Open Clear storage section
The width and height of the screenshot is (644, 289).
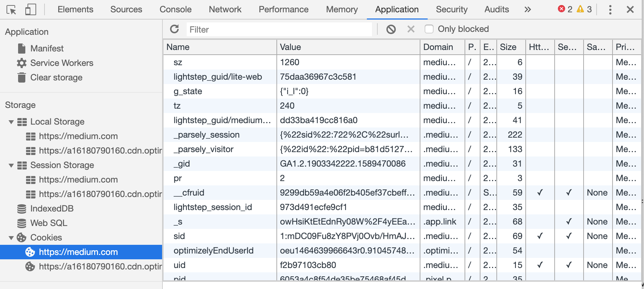point(56,78)
